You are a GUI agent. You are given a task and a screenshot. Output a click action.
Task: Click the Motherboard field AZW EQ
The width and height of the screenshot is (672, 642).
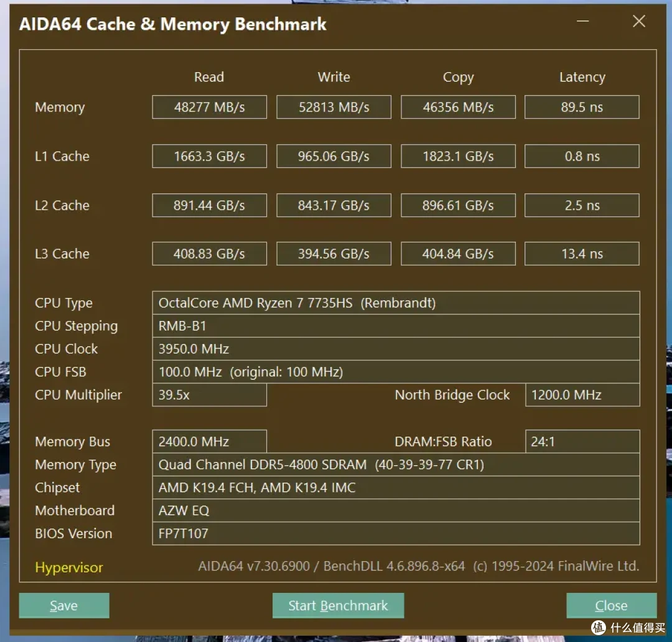396,511
